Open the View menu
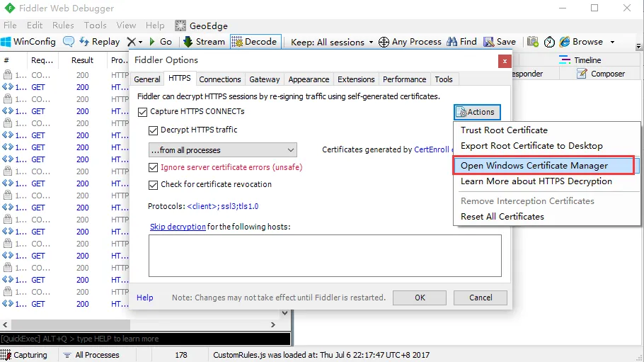 [x=126, y=26]
